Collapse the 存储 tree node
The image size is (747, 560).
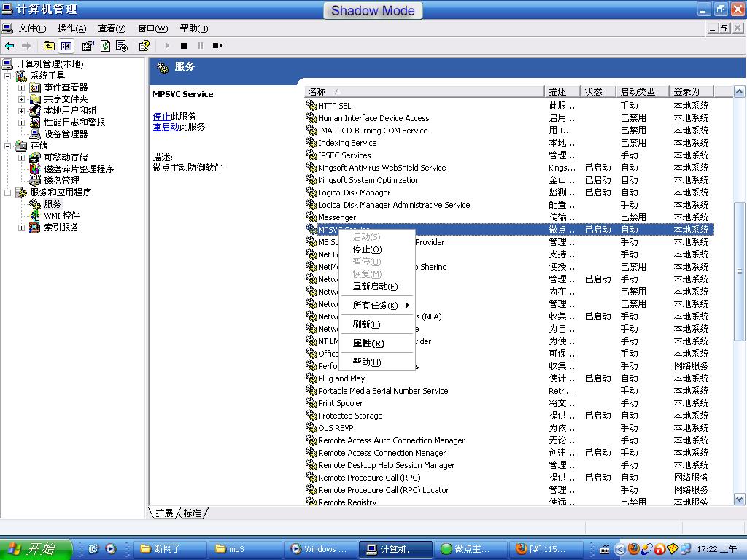7,146
